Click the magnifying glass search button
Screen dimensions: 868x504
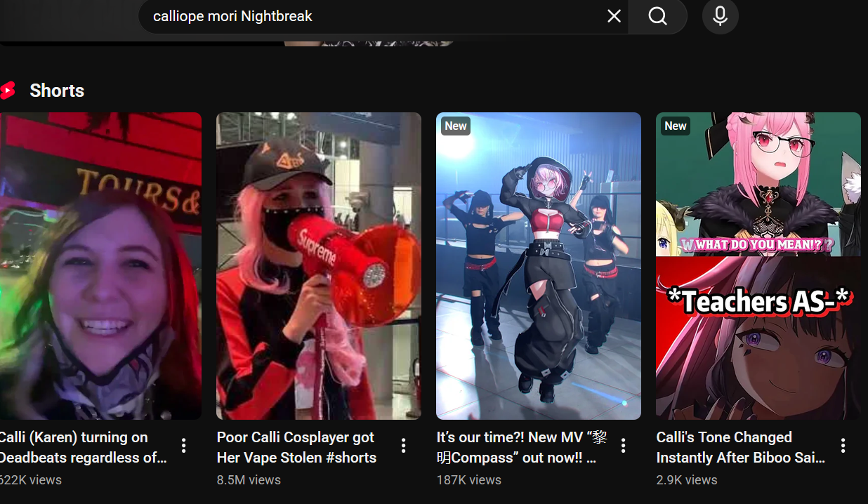pyautogui.click(x=657, y=15)
